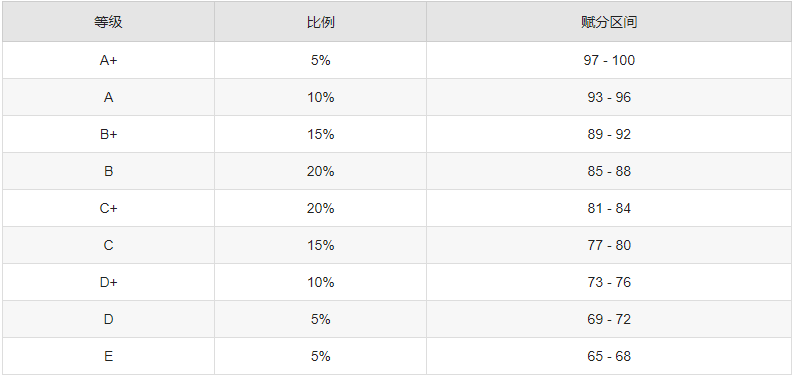794x377 pixels.
Task: Click the D+ grade cell
Action: (108, 282)
